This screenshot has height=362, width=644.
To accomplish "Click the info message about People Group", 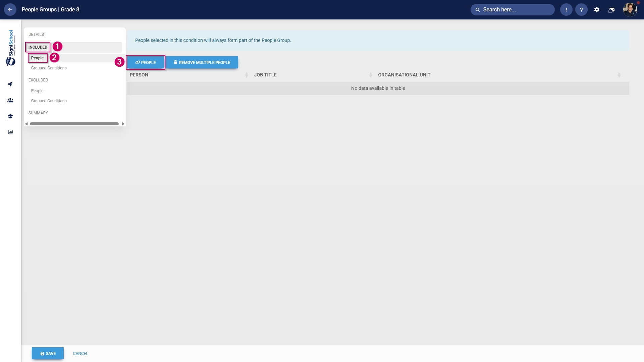I will tap(378, 41).
